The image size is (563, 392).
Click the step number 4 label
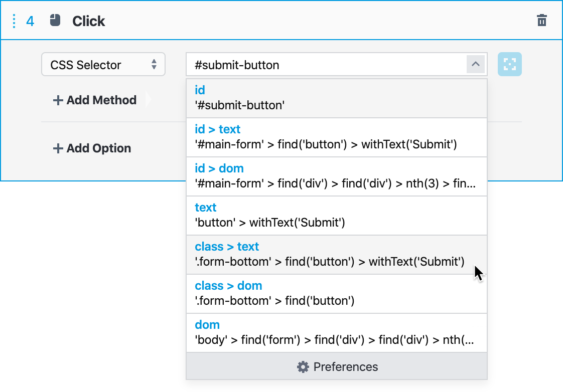click(x=30, y=21)
